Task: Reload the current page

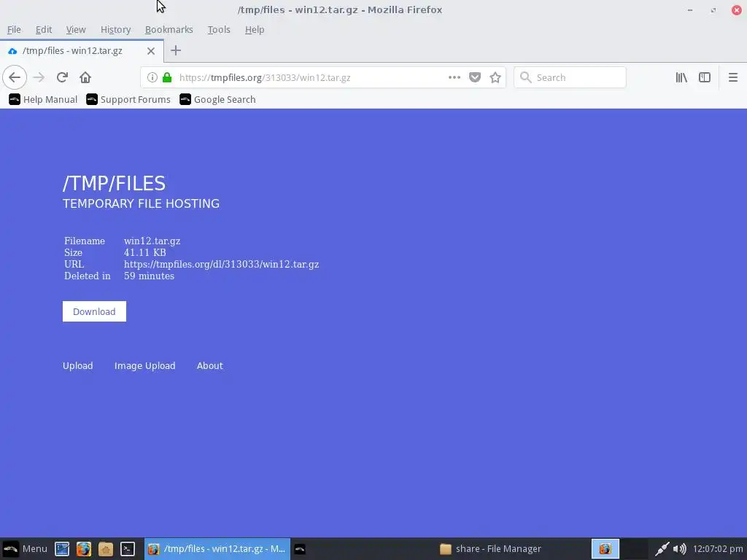Action: click(x=62, y=77)
